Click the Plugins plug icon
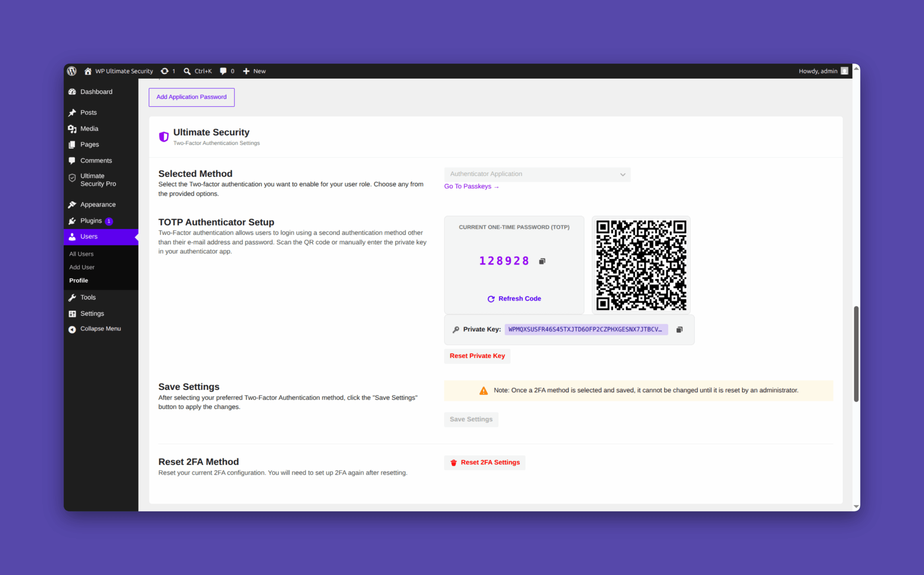 coord(72,221)
